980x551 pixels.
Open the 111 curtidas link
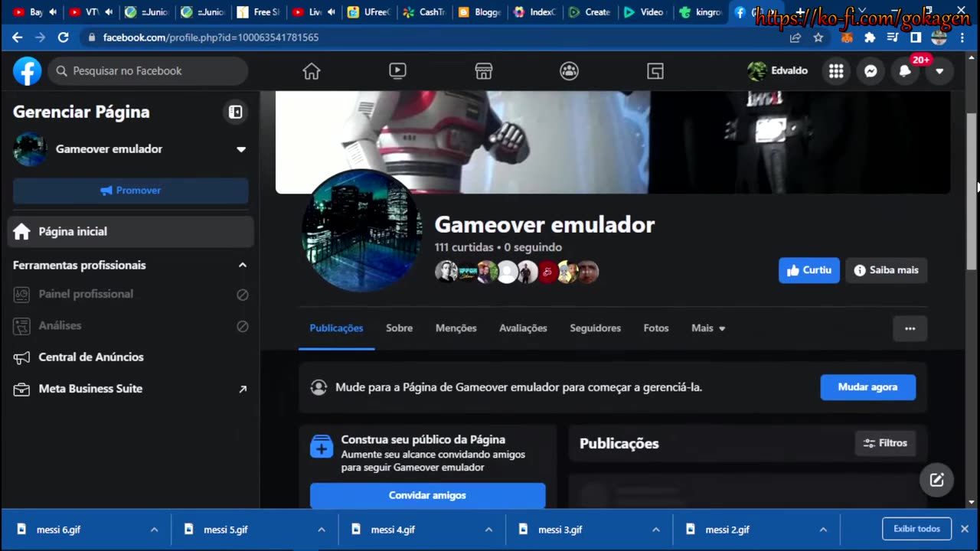point(464,247)
